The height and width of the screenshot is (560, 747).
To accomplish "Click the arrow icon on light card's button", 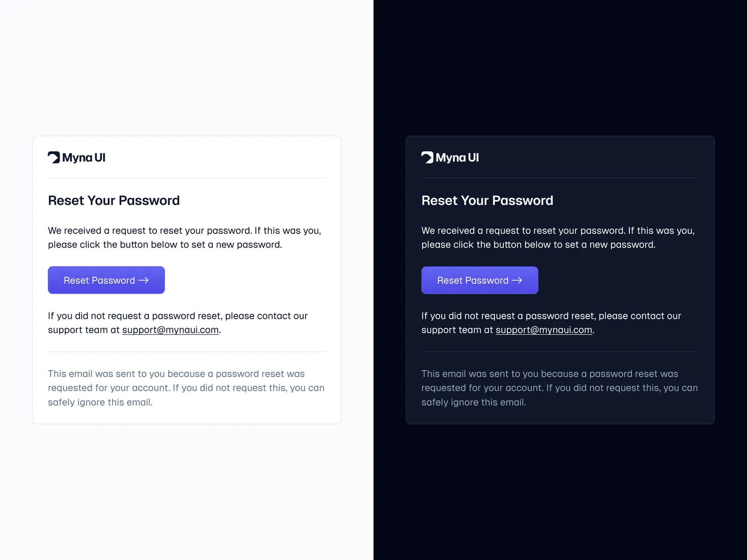I will [143, 280].
